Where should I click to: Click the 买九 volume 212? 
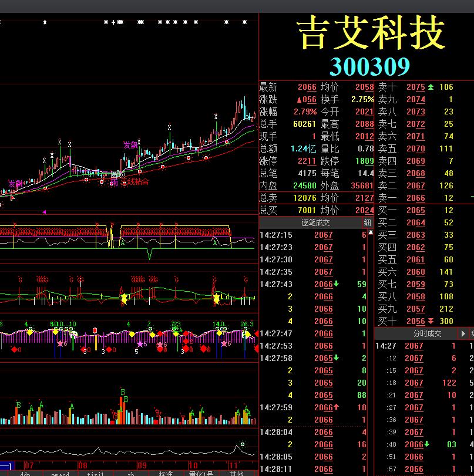[446, 309]
